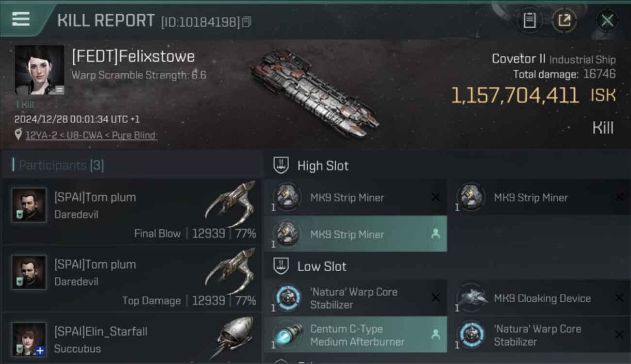This screenshot has width=631, height=364.
Task: Open the Elin_Starfall participant entry
Action: tap(131, 340)
